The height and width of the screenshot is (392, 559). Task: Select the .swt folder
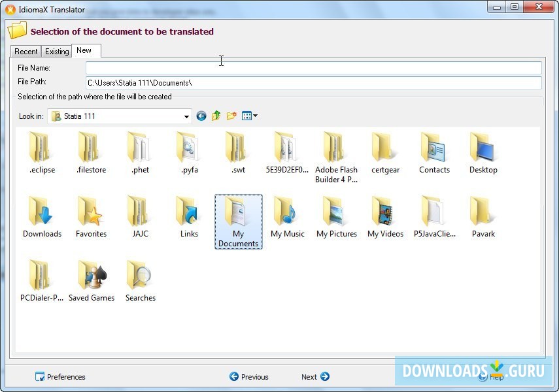(x=238, y=152)
